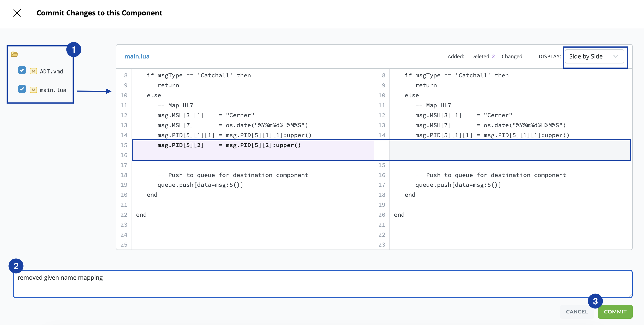Uncheck the ADT.vmd file checkbox
This screenshot has height=325, width=644.
(x=22, y=70)
